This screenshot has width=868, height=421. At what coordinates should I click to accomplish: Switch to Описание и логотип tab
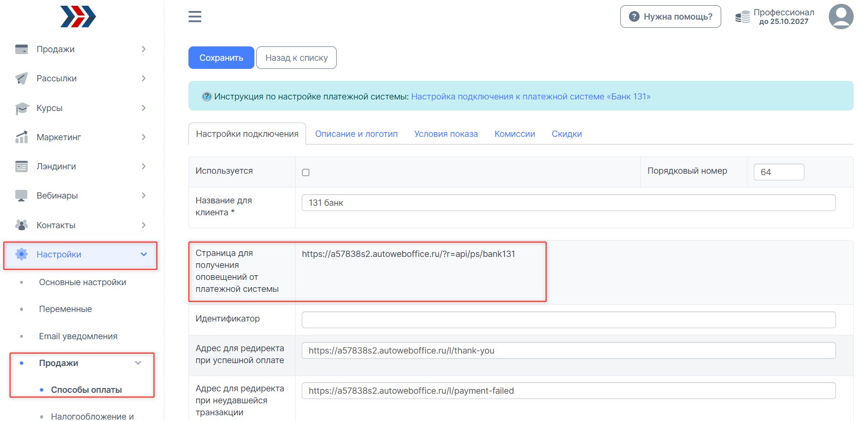point(356,134)
